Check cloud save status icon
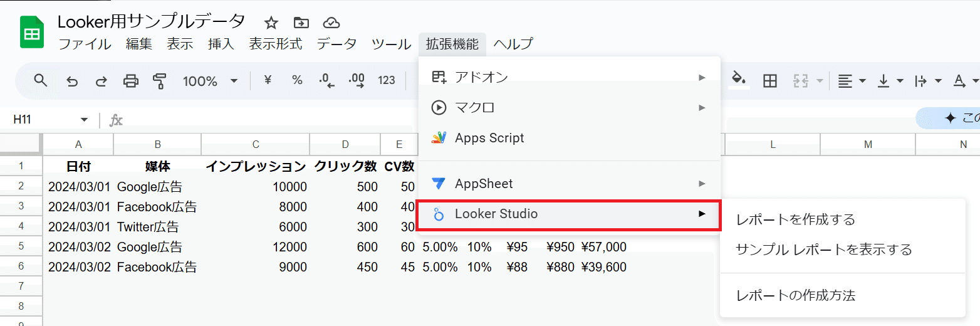 (331, 23)
